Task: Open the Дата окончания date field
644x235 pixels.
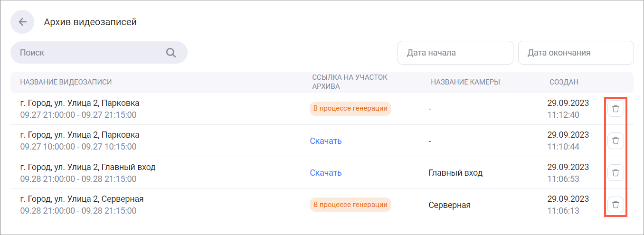Action: (576, 53)
